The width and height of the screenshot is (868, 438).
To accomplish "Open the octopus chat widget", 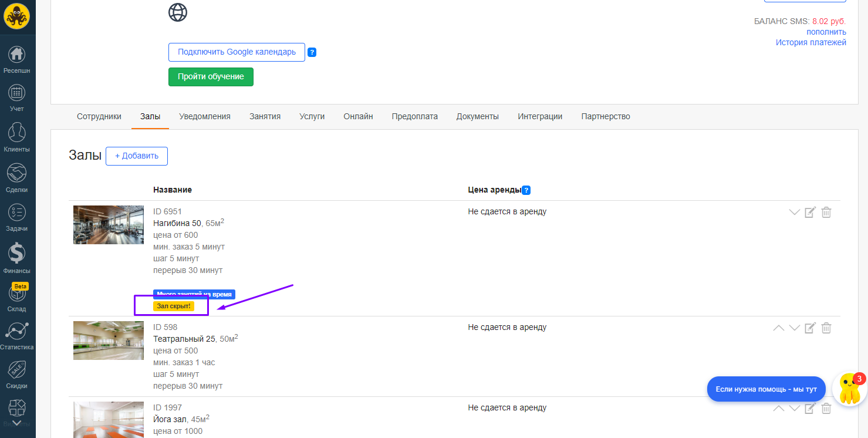I will [x=849, y=389].
